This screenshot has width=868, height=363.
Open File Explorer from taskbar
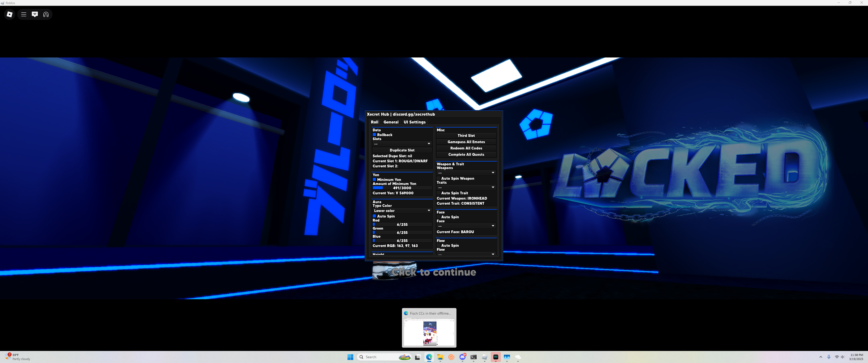click(440, 357)
